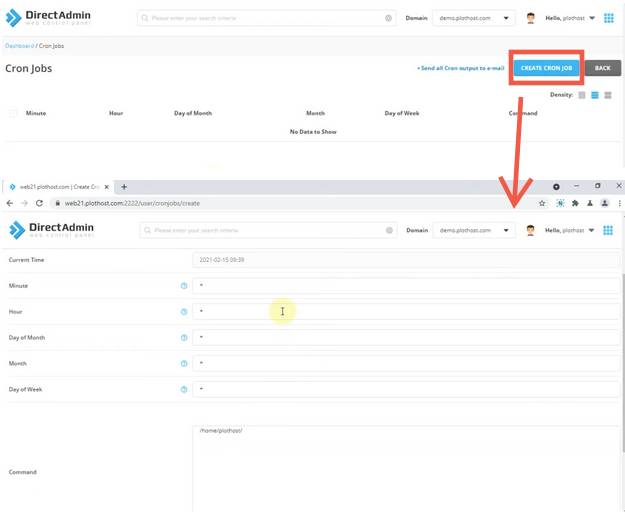Viewport: 625px width, 520px height.
Task: Click the browser reload button
Action: click(x=39, y=203)
